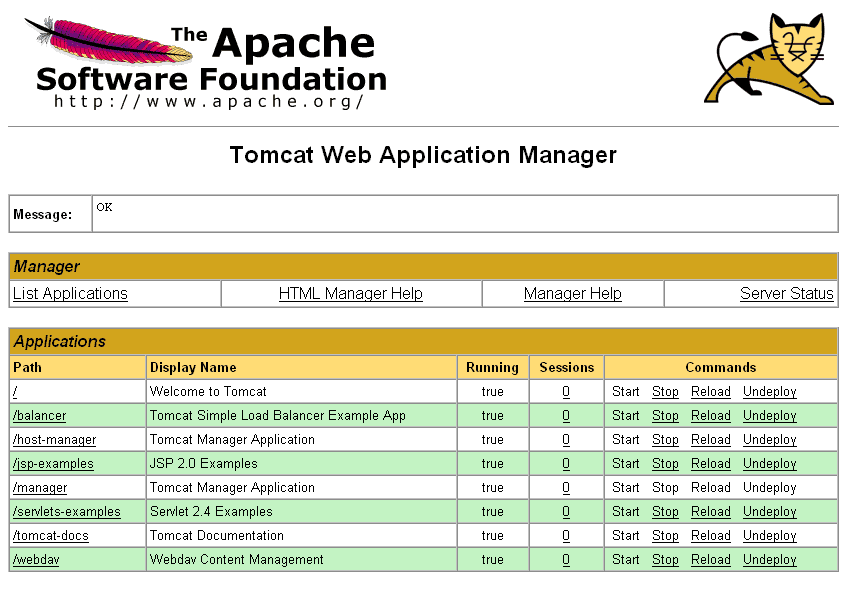Screen dimensions: 847x589
Task: Open the /manager application path
Action: 40,487
